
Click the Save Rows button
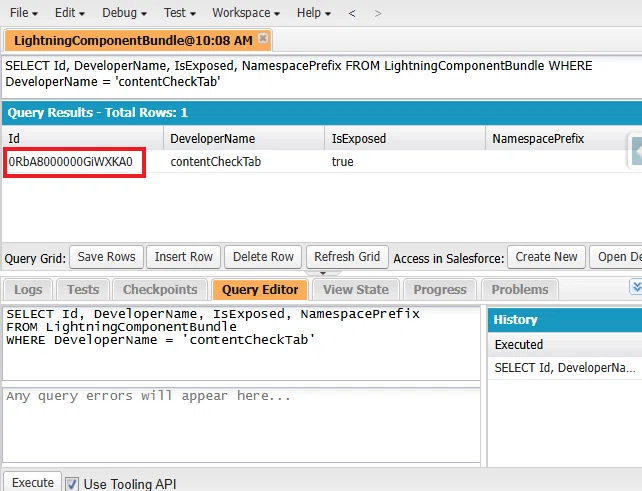pyautogui.click(x=106, y=257)
